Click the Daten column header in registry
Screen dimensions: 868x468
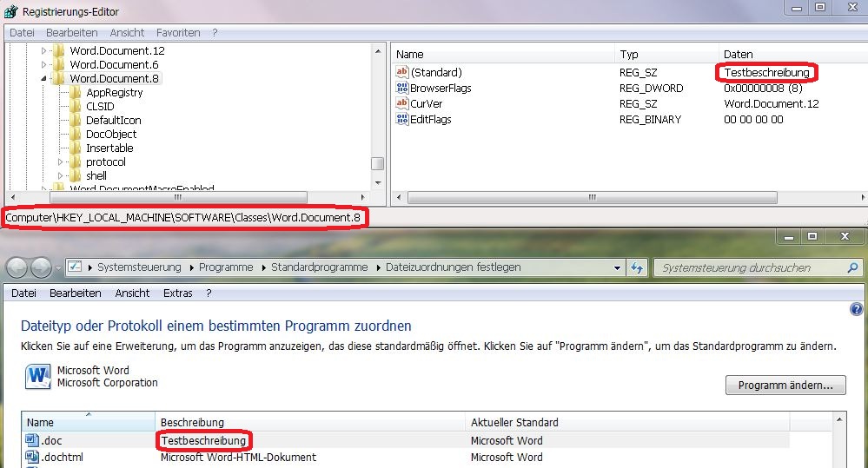tap(793, 54)
